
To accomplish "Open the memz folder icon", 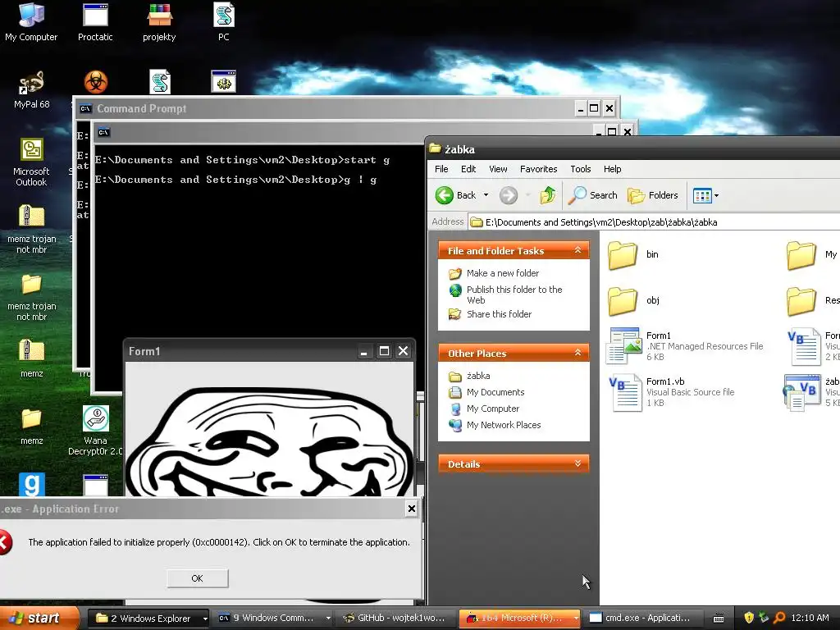I will (x=32, y=426).
